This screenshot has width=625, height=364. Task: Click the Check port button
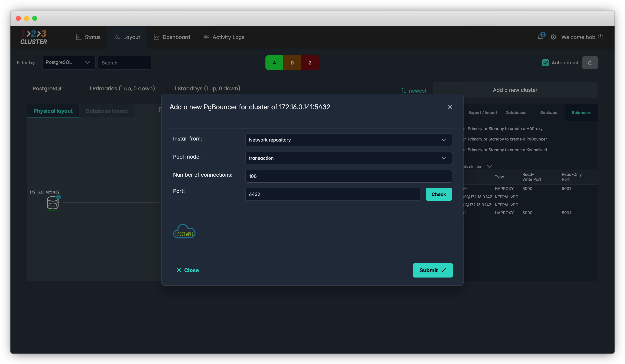[438, 194]
